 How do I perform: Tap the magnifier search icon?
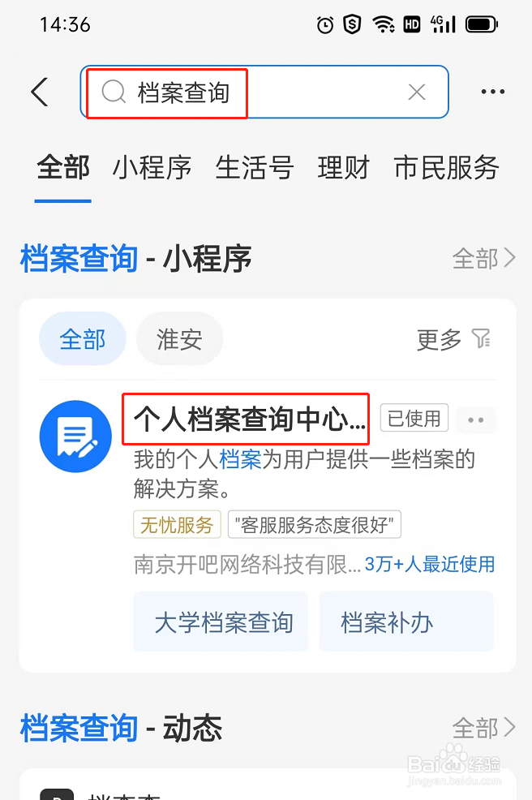114,92
